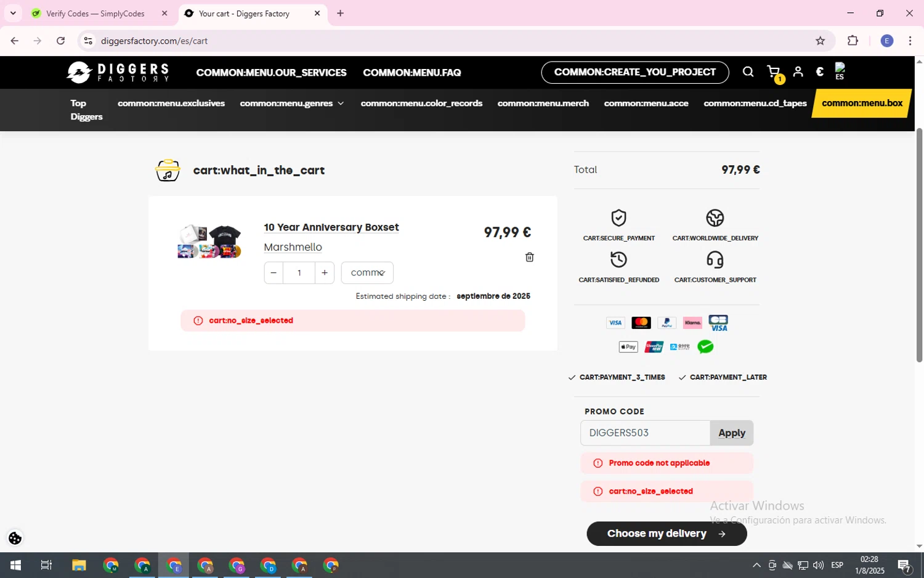Click the PayPal payment logo
The width and height of the screenshot is (924, 578).
point(667,323)
